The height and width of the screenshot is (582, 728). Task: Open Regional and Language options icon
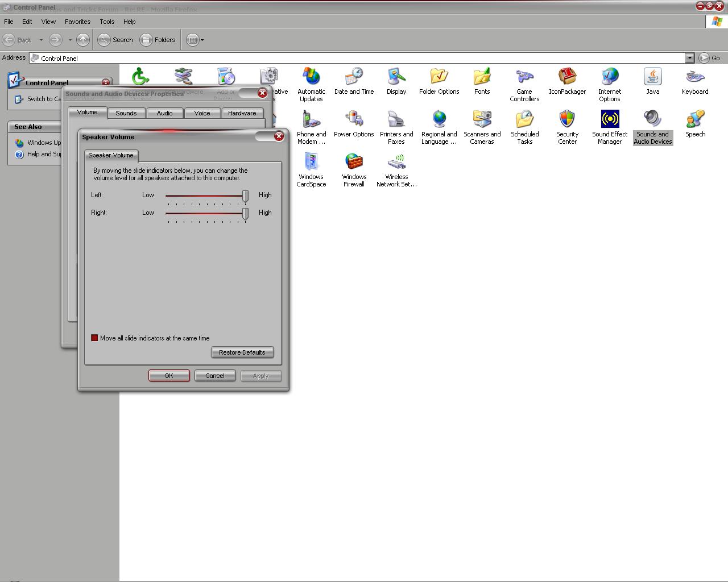click(439, 127)
